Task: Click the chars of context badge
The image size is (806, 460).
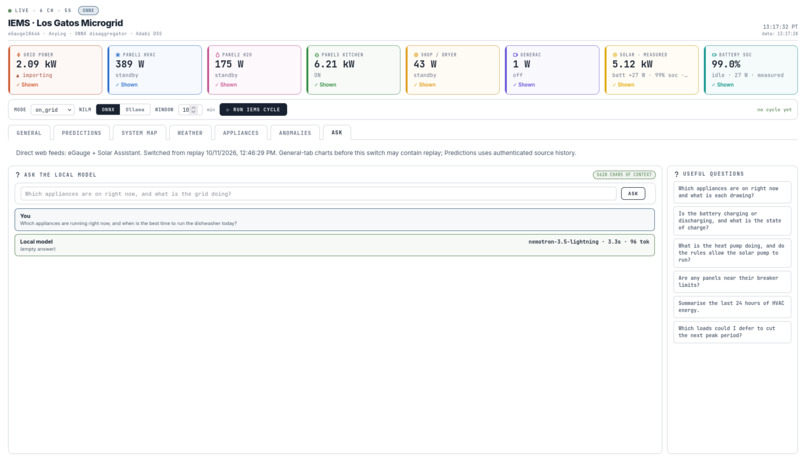Action: click(624, 175)
